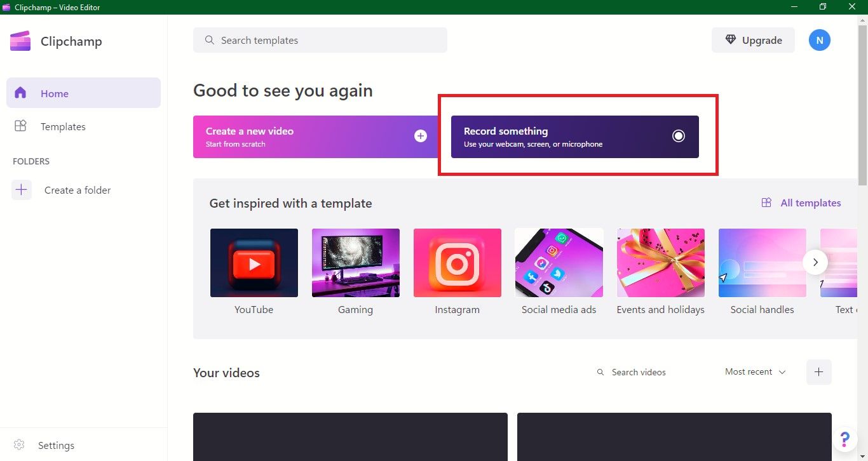Click Create a new video card
The height and width of the screenshot is (461, 868).
coord(316,137)
